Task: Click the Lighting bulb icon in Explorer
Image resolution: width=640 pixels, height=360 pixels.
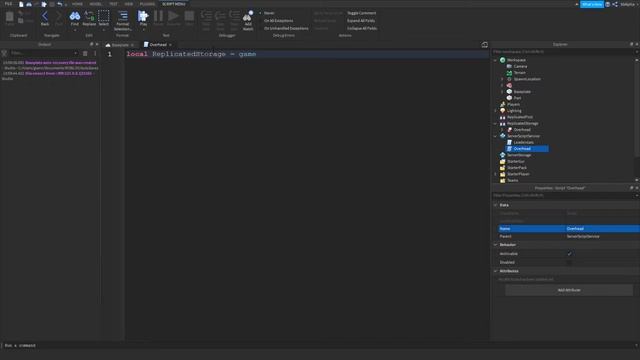Action: (x=502, y=111)
